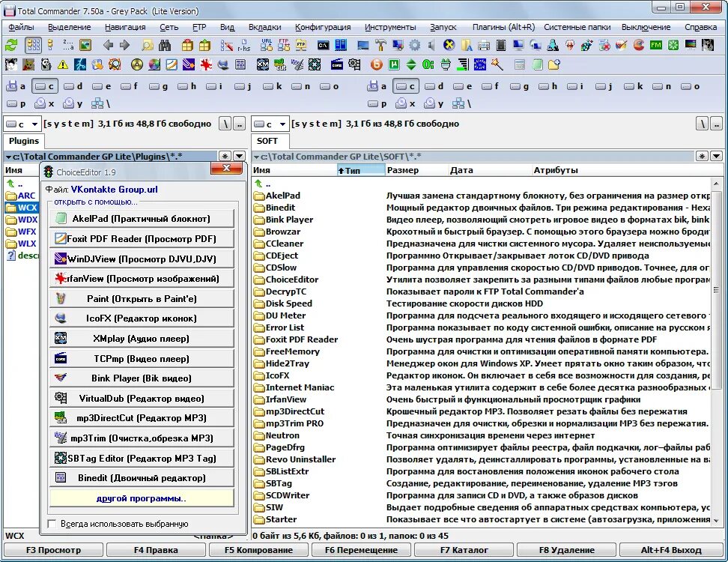This screenshot has height=562, width=728.
Task: Open left panel directory history arrow
Action: 239,156
